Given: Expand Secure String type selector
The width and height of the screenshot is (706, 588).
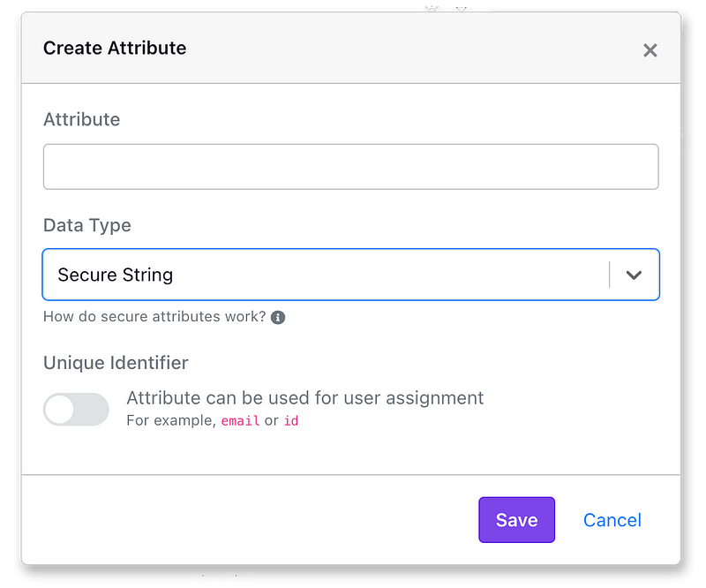Looking at the screenshot, I should click(351, 275).
